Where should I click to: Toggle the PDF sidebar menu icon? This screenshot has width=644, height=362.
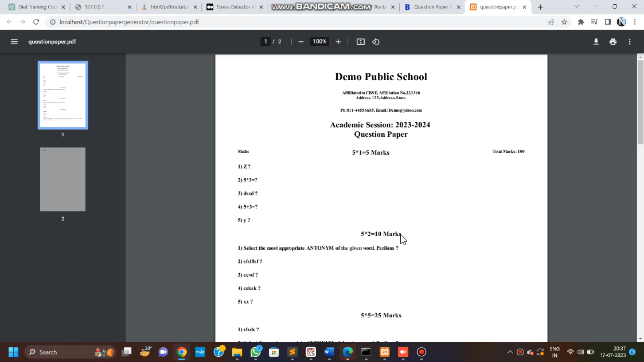[x=14, y=41]
